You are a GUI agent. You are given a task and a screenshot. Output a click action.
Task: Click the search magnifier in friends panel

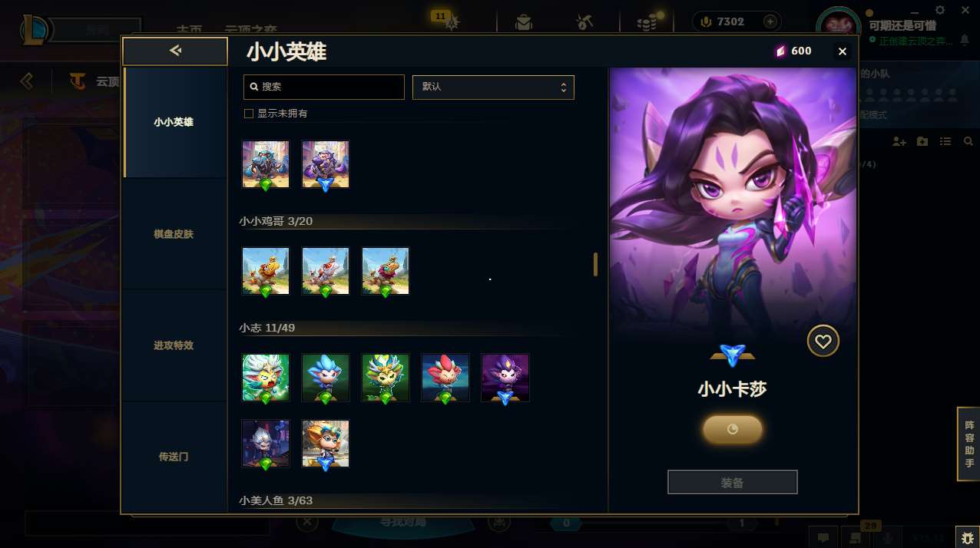[968, 142]
